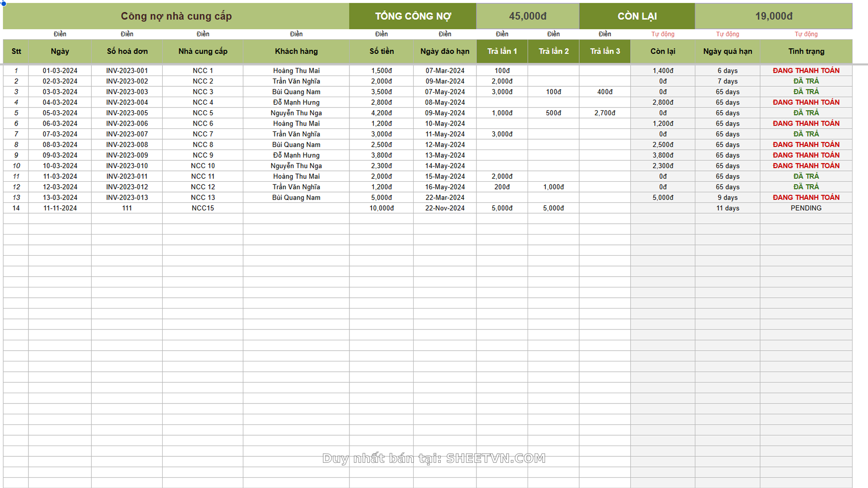This screenshot has height=488, width=868.
Task: Select the NCC15 supplier cell
Action: coord(203,208)
